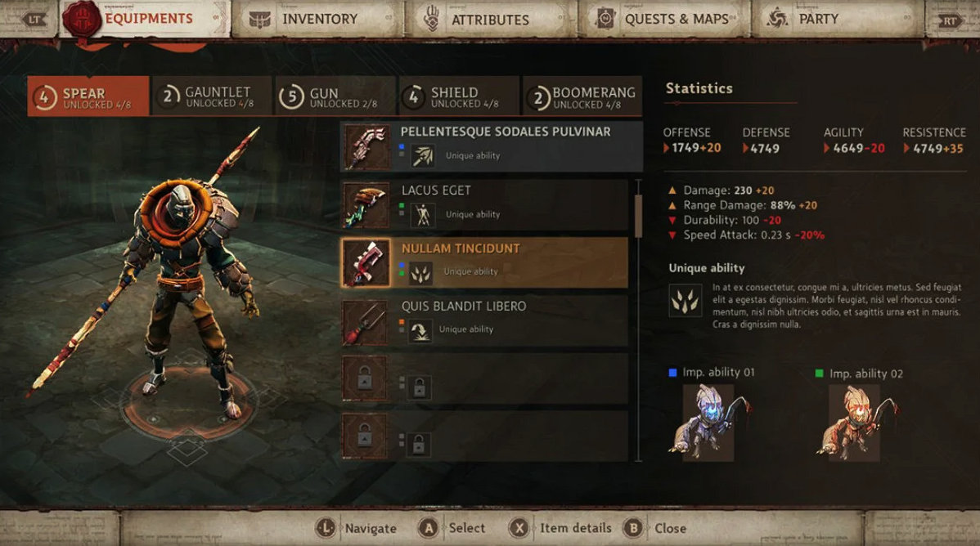The image size is (980, 546).
Task: Click the X Item details prompt
Action: [560, 529]
